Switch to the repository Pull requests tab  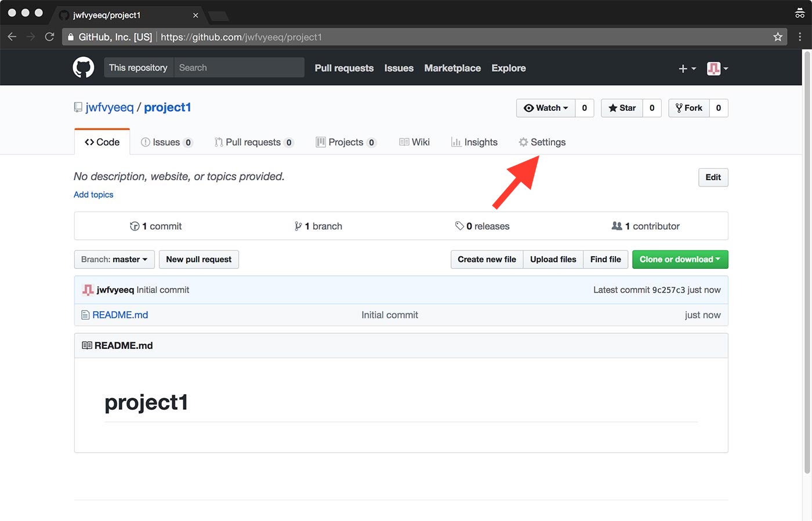click(x=254, y=142)
